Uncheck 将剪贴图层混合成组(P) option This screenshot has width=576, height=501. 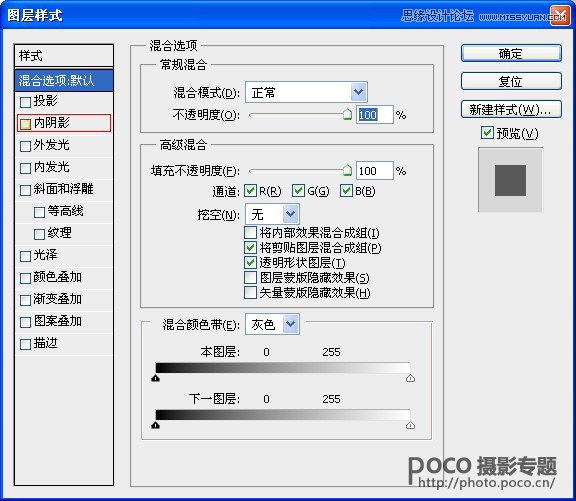coord(250,247)
